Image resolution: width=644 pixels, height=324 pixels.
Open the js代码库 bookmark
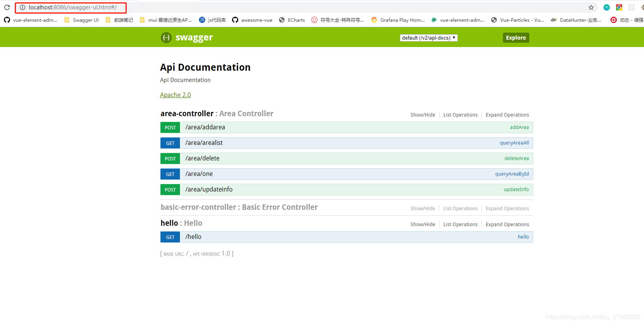[x=213, y=20]
